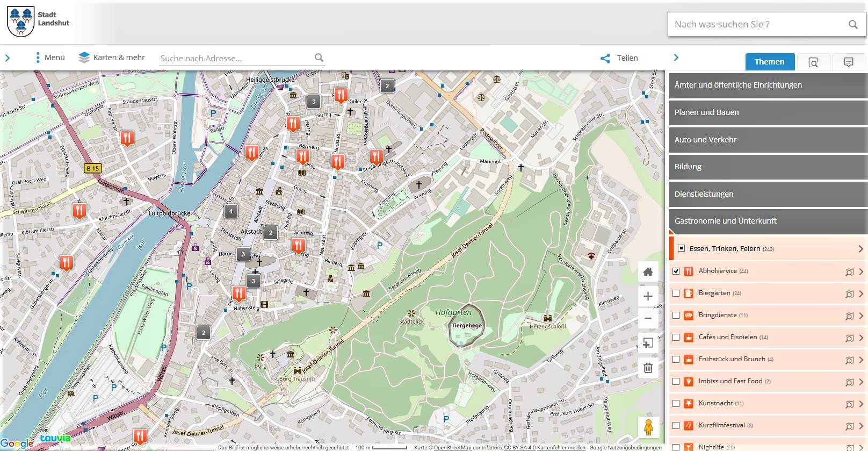Expand Auto und Verkehr category
Screen dimensions: 868x451
pos(768,140)
